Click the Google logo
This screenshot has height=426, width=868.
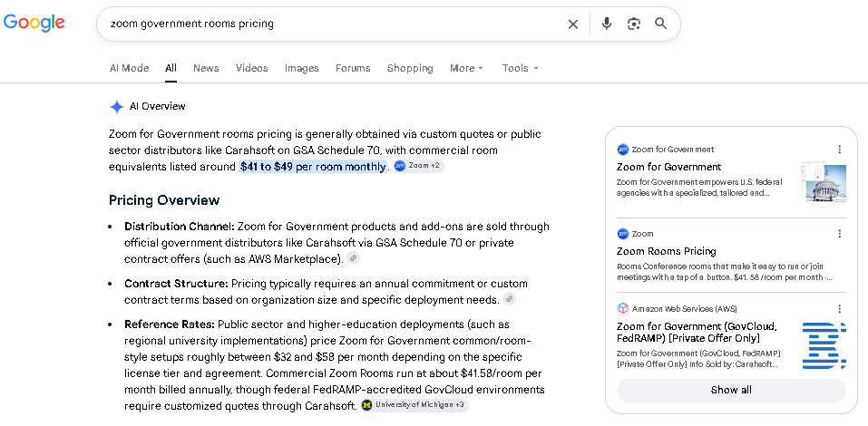[x=34, y=23]
